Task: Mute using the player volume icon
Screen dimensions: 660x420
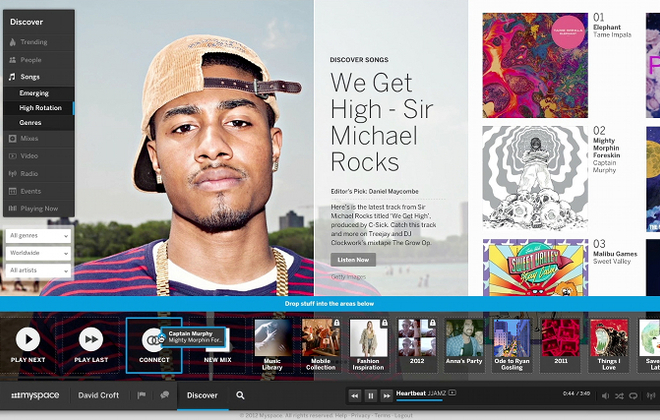Action: (605, 396)
